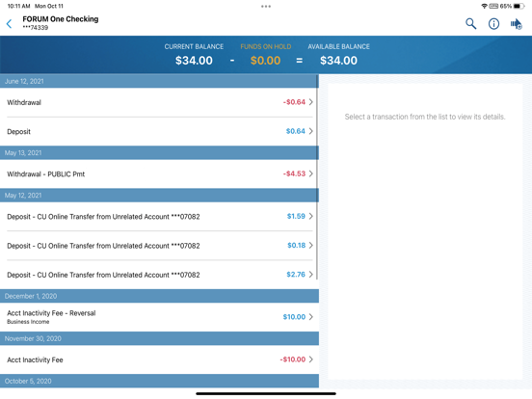Screen dimensions: 532x399
Task: Expand the $0.18 deposit chevron
Action: [310, 246]
